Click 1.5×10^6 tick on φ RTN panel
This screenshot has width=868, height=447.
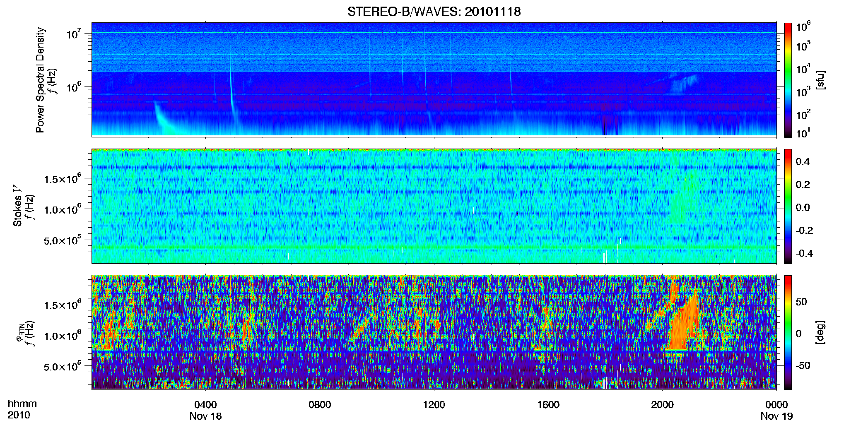pyautogui.click(x=63, y=305)
